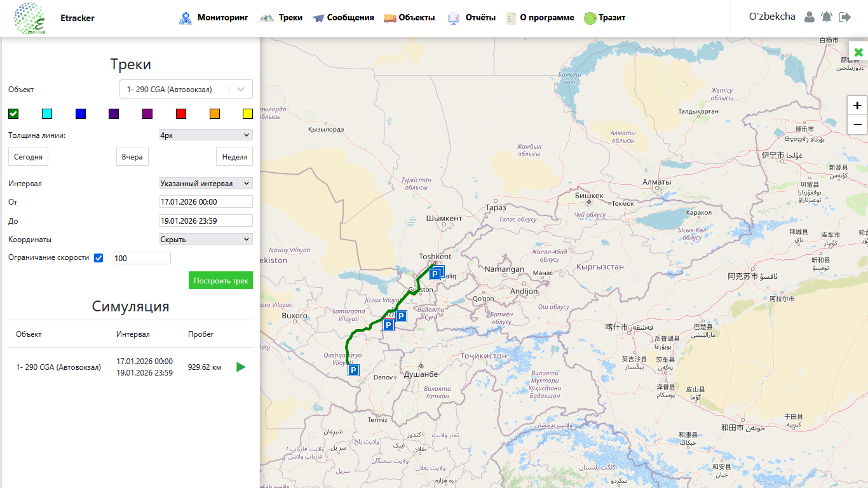This screenshot has width=868, height=488.
Task: Click the logout icon
Action: click(x=844, y=17)
